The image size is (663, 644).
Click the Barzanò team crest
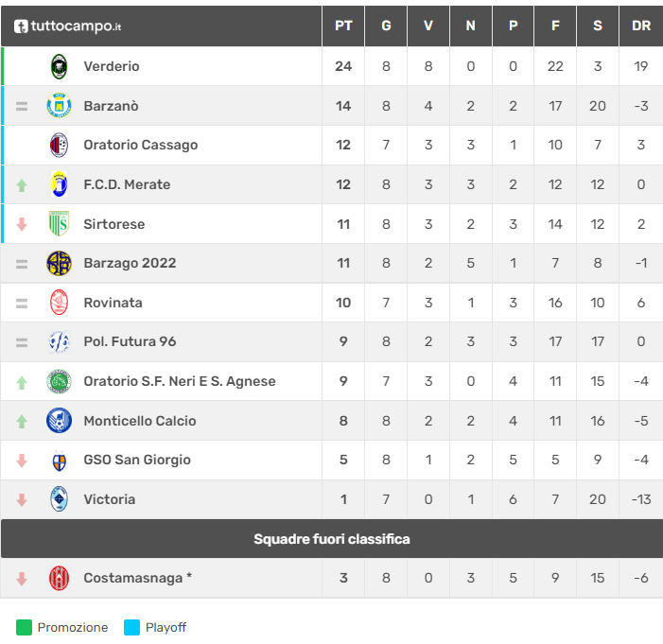click(x=59, y=106)
